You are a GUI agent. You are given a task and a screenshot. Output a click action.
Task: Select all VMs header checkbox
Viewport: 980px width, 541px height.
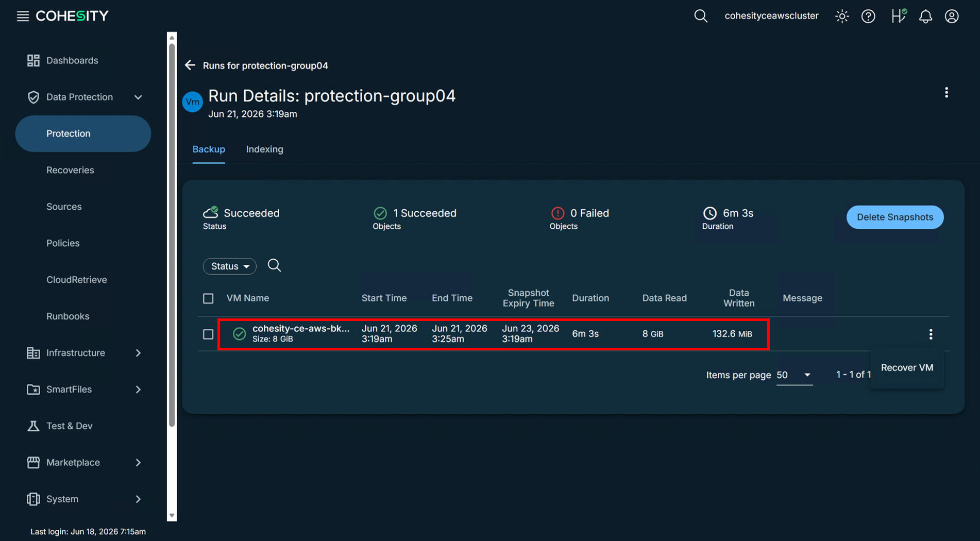208,298
